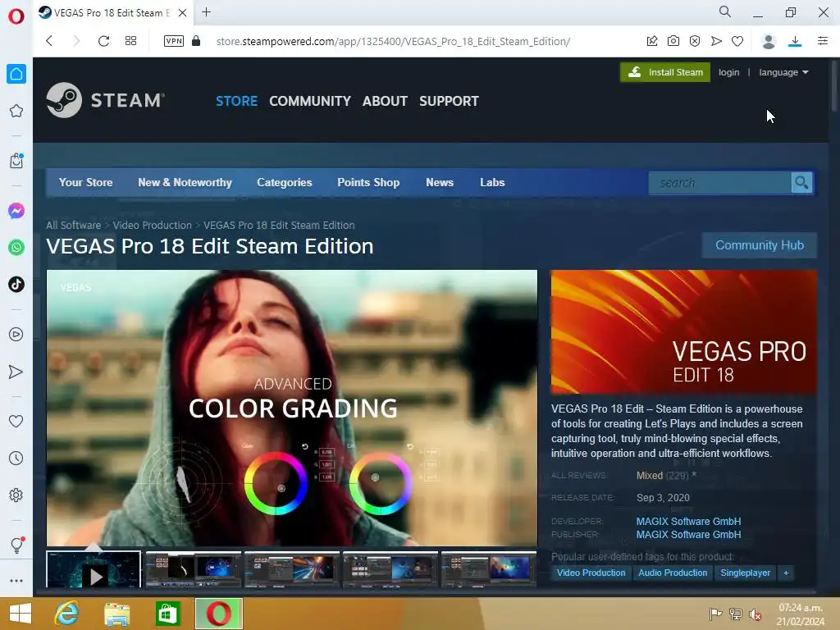This screenshot has width=840, height=630.
Task: Open MAGIX Software GmbH developer link
Action: tap(688, 521)
